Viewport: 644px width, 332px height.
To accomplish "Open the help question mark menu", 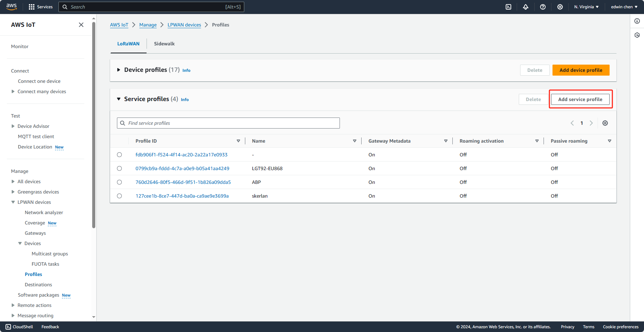I will click(543, 7).
